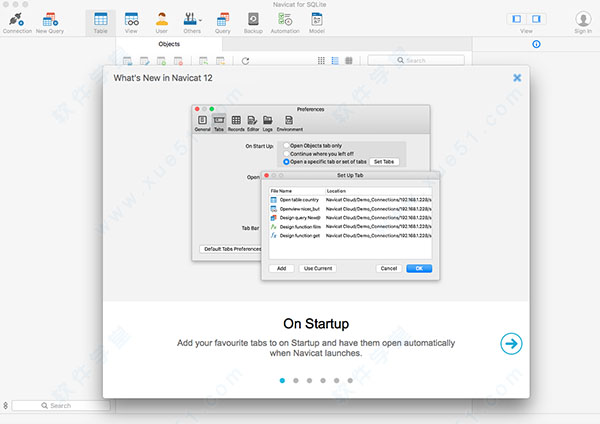The width and height of the screenshot is (600, 424).
Task: Switch to detail view icon
Action: click(349, 60)
